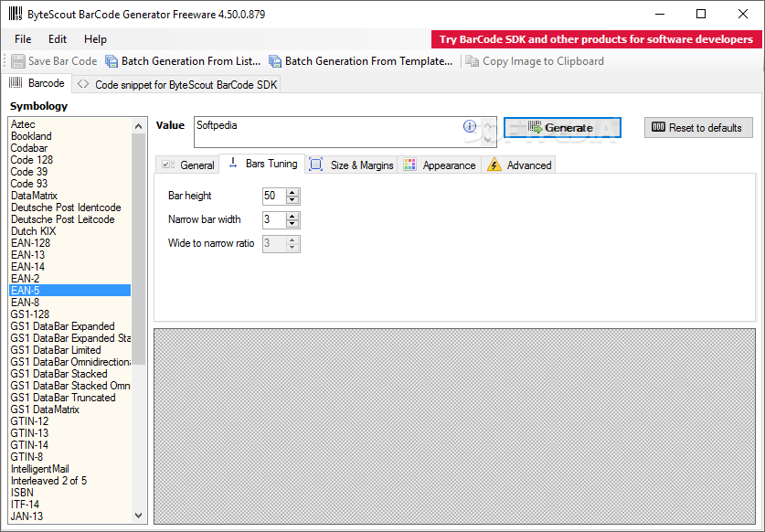
Task: Click the Generate button
Action: tap(562, 127)
